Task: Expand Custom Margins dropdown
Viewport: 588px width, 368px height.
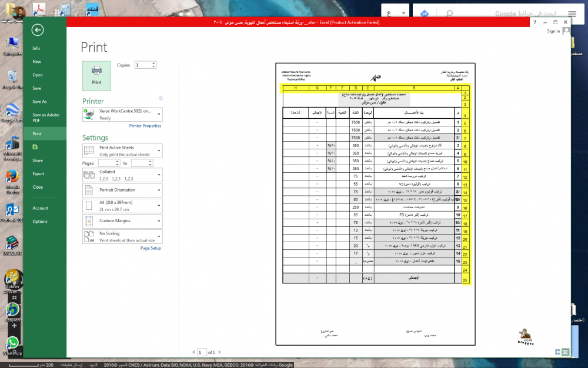Action: click(x=159, y=221)
